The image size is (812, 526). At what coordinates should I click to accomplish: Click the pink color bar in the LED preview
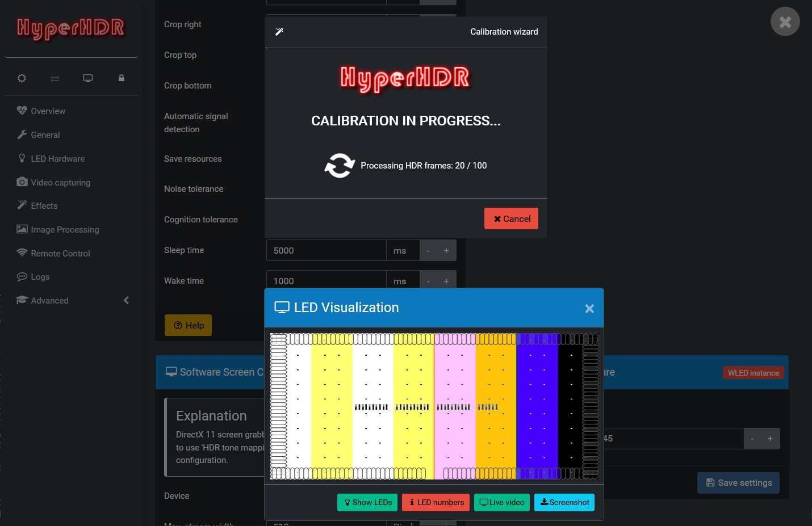pyautogui.click(x=455, y=406)
